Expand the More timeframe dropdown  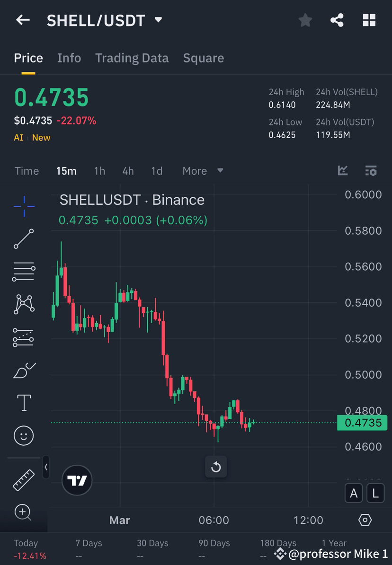(203, 171)
